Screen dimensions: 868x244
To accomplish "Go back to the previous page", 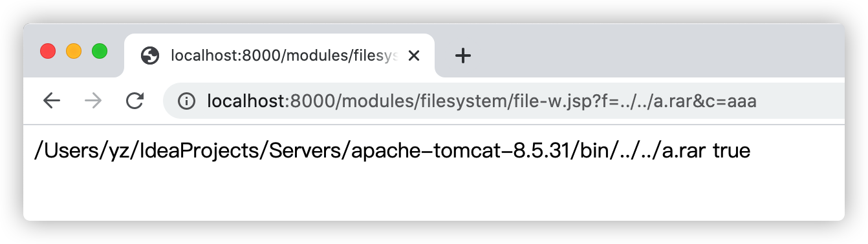I will pyautogui.click(x=52, y=101).
